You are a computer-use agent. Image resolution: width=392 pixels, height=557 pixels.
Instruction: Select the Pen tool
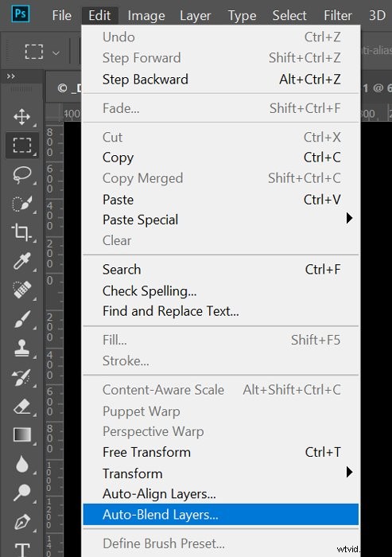pyautogui.click(x=22, y=522)
